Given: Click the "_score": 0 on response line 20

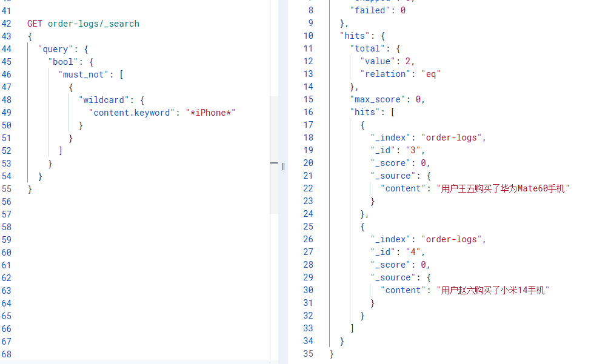Looking at the screenshot, I should tap(400, 164).
